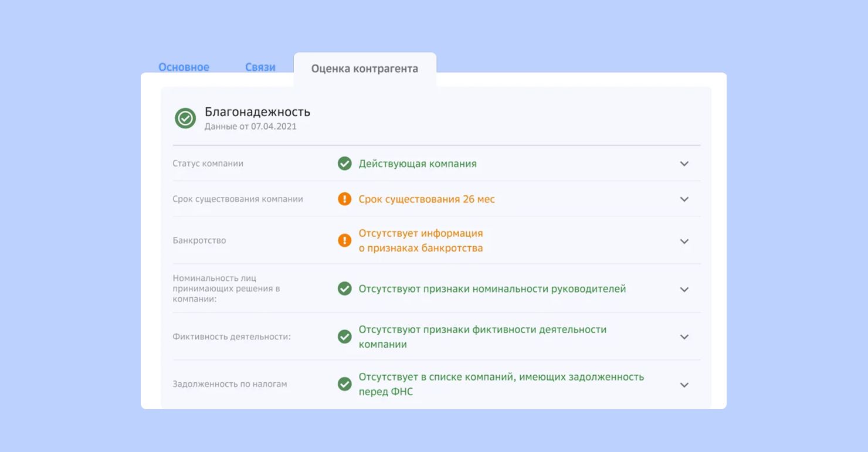The image size is (868, 452).
Task: Click orange warning icon beside Срок существования 26 мес
Action: point(345,199)
